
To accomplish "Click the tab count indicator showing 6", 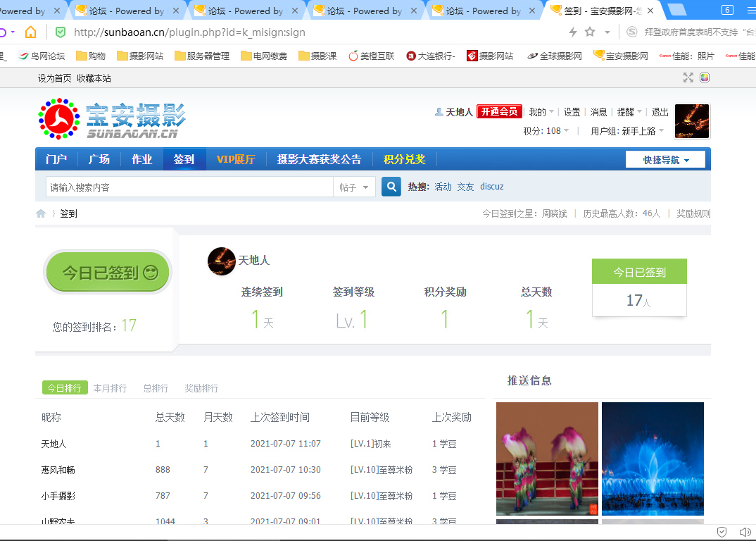I will tap(727, 10).
